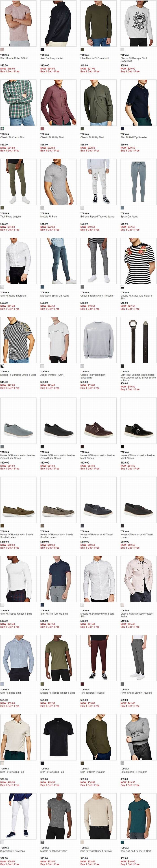View the black Slim Fit Towelling Polo image
The width and height of the screenshot is (157, 868).
point(58,737)
